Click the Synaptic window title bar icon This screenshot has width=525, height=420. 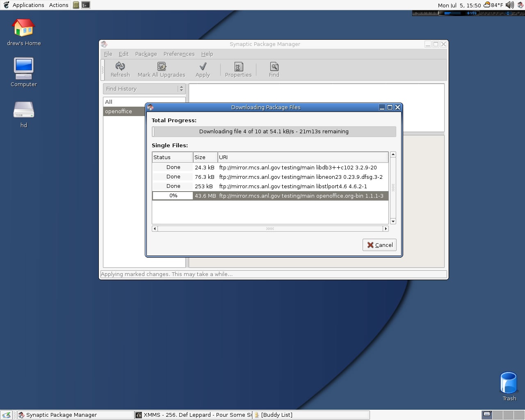[x=104, y=44]
